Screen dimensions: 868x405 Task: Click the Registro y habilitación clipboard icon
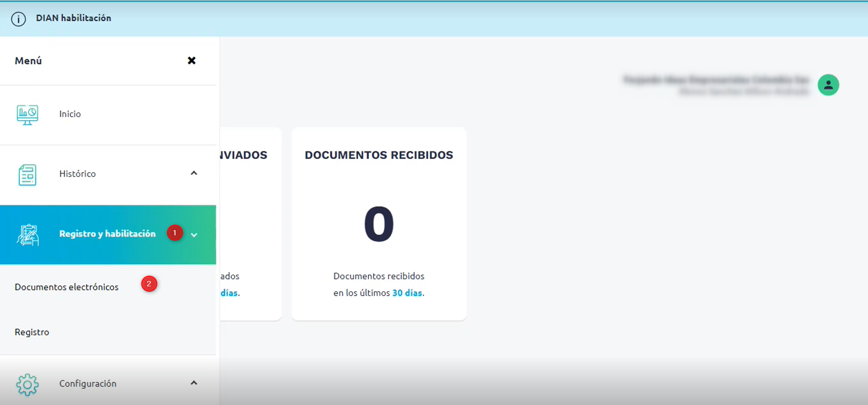point(28,235)
